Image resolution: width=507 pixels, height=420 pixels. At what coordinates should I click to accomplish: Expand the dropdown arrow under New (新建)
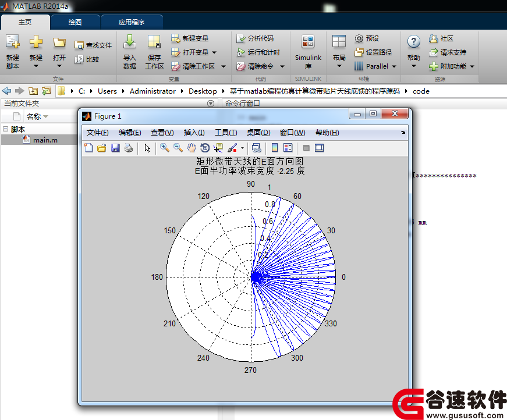(x=36, y=66)
